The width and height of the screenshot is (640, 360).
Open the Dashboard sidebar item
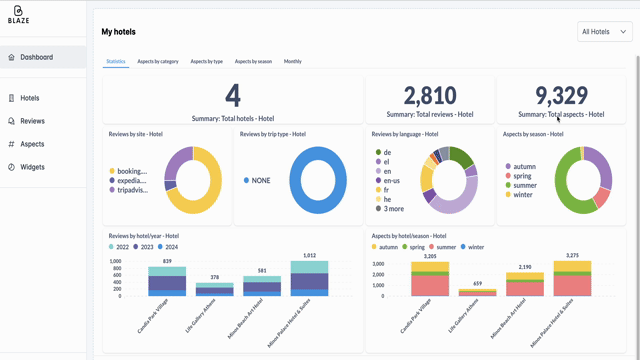(43, 57)
